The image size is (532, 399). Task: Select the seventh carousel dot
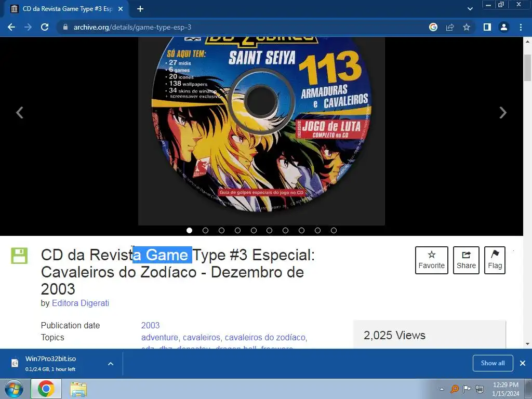pos(285,230)
